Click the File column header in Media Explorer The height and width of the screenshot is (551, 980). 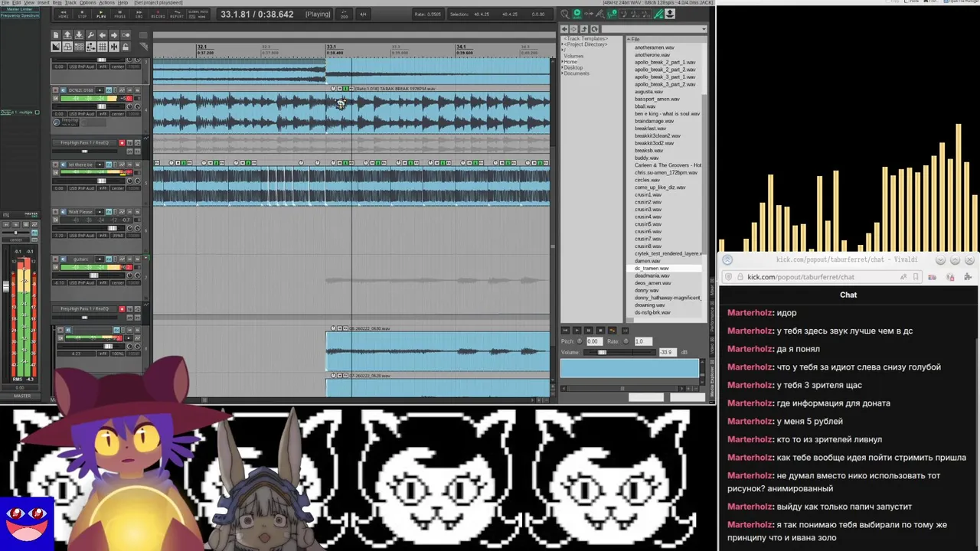click(x=666, y=39)
